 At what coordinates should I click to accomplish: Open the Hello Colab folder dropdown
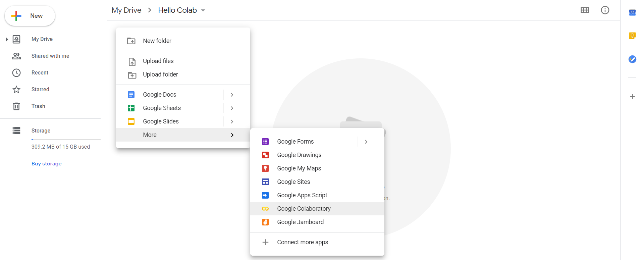pyautogui.click(x=181, y=10)
